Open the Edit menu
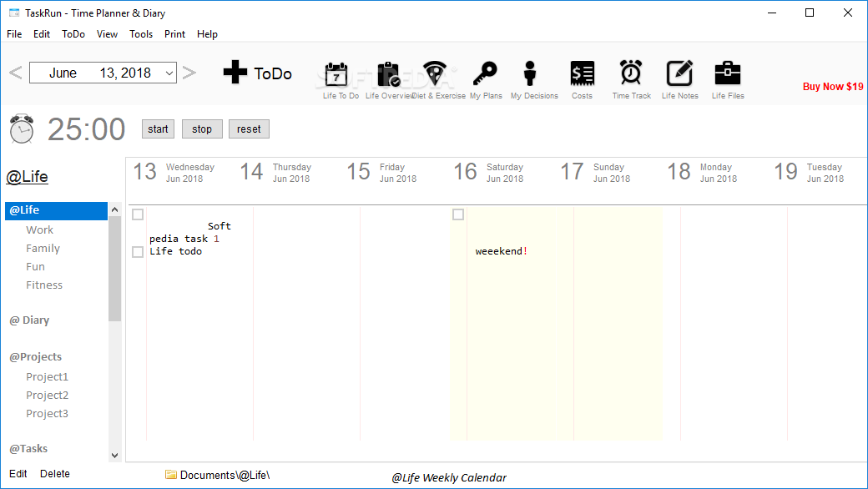 pos(42,34)
